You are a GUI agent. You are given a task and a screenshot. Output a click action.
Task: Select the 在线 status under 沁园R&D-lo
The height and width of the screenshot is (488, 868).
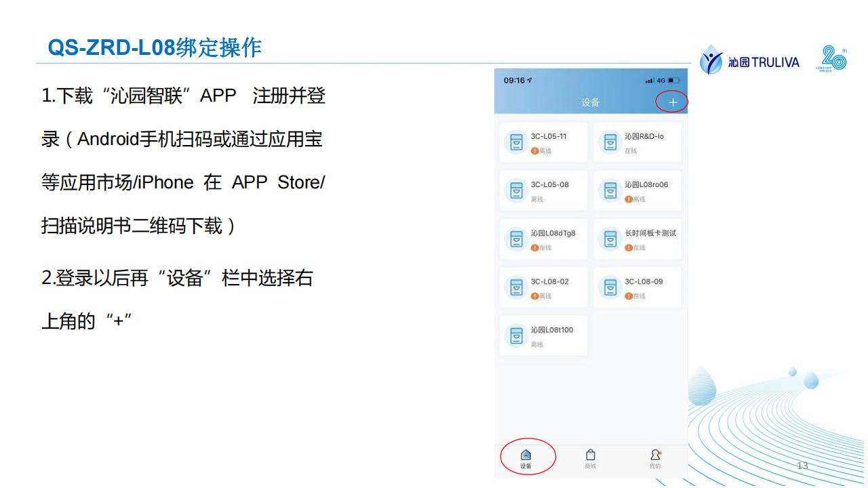(x=631, y=151)
